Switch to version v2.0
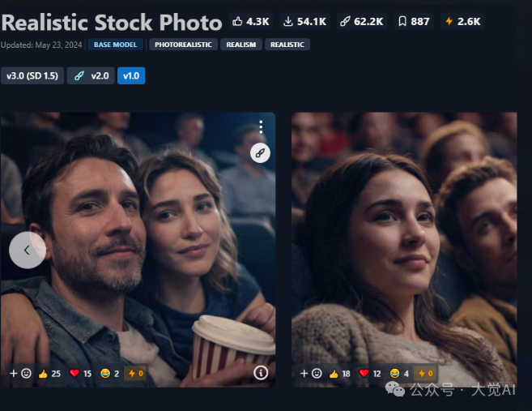 (91, 75)
